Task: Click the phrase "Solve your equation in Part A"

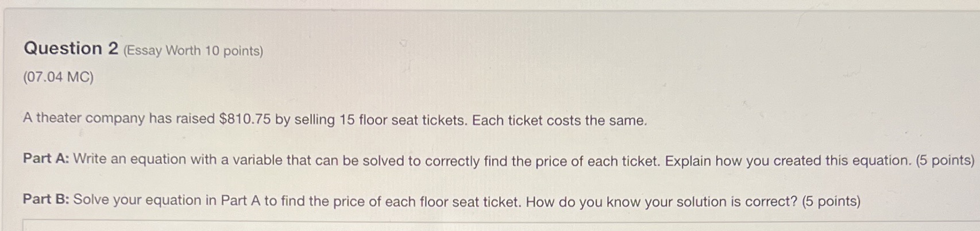Action: [167, 200]
